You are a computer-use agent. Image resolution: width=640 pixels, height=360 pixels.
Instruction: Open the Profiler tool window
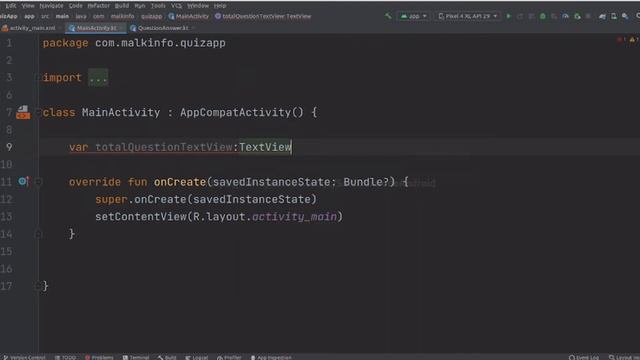229,357
